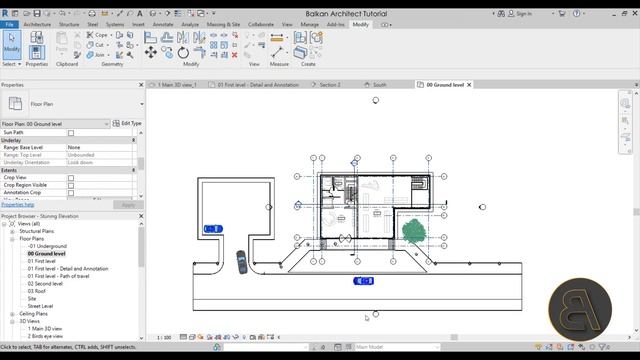Expand the Ceiling Plans tree node
The image size is (640, 360).
point(12,314)
